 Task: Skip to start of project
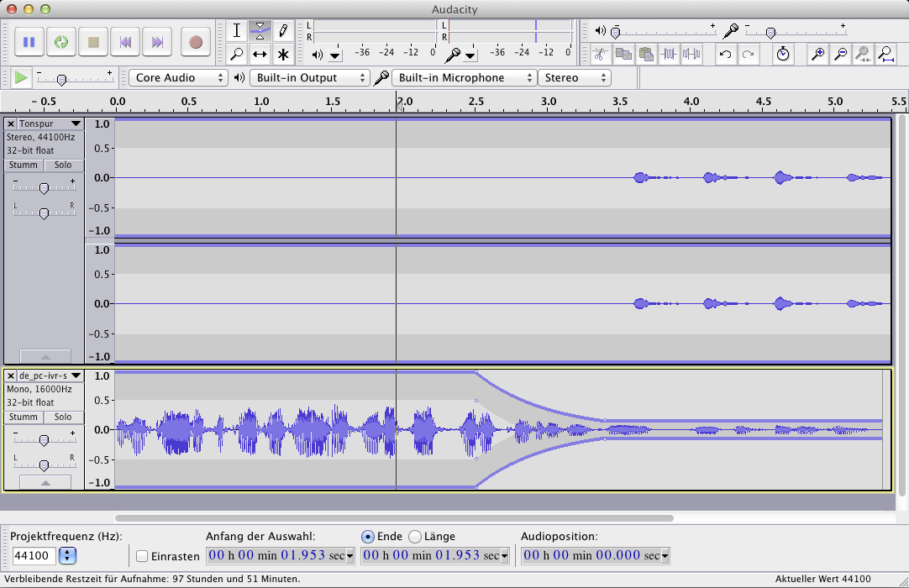(x=125, y=42)
